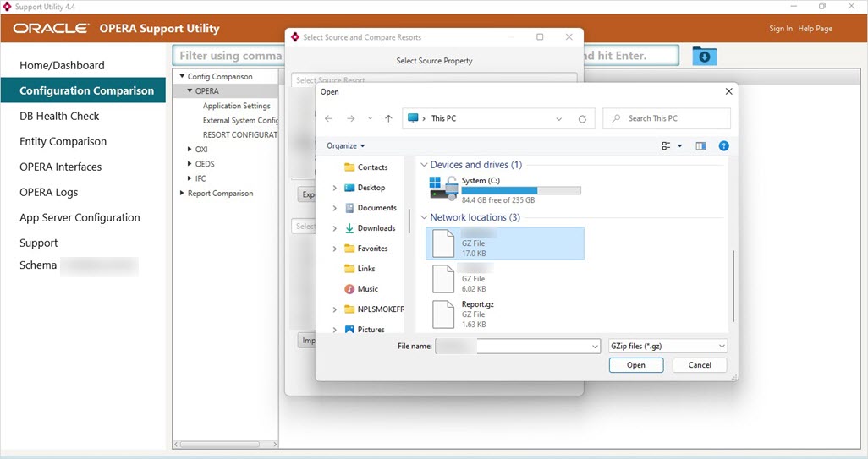Open Music folder in navigation pane
Screen dimensions: 868x459
click(361, 289)
